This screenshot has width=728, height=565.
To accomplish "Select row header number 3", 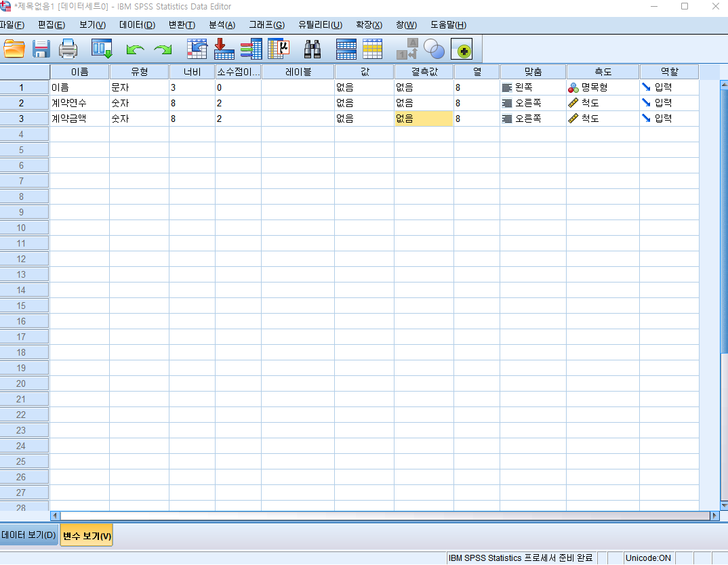I will tap(24, 119).
